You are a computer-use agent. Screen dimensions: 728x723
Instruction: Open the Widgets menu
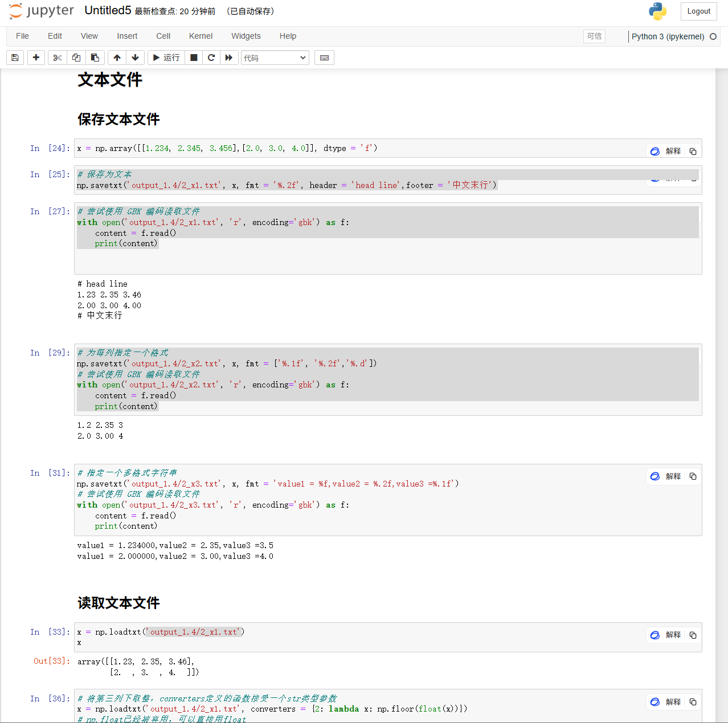pos(246,36)
